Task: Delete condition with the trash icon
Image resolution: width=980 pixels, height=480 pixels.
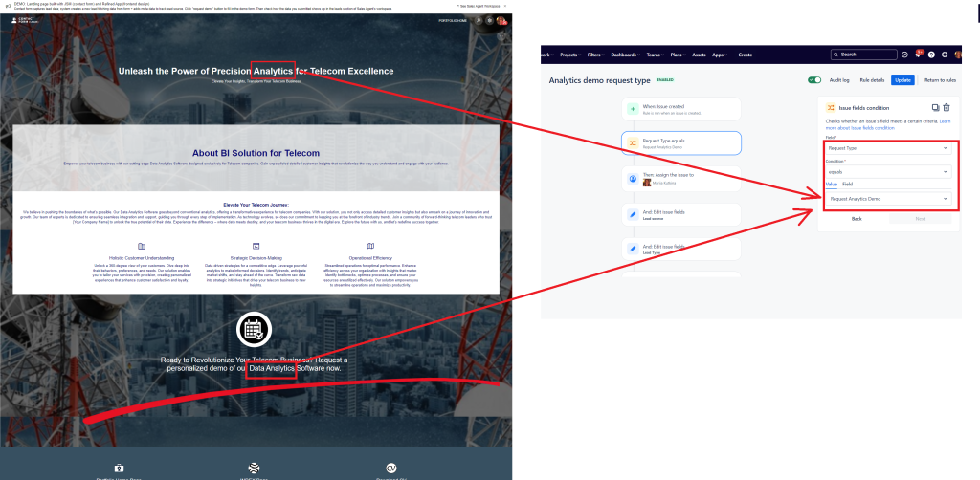Action: (x=947, y=107)
